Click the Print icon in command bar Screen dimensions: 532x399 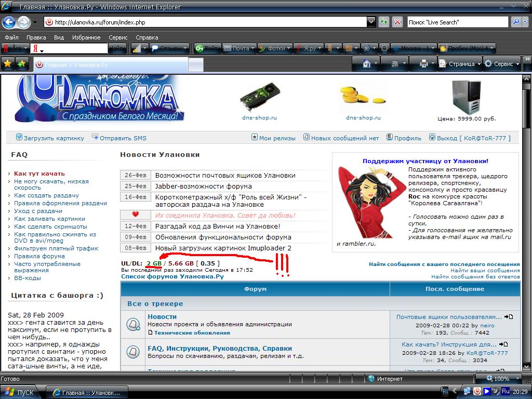[423, 64]
